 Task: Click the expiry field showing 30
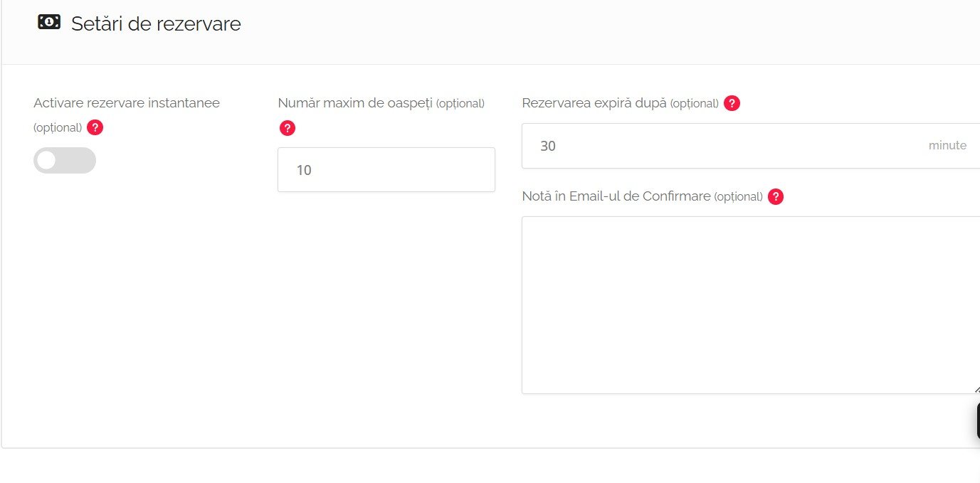coord(719,146)
